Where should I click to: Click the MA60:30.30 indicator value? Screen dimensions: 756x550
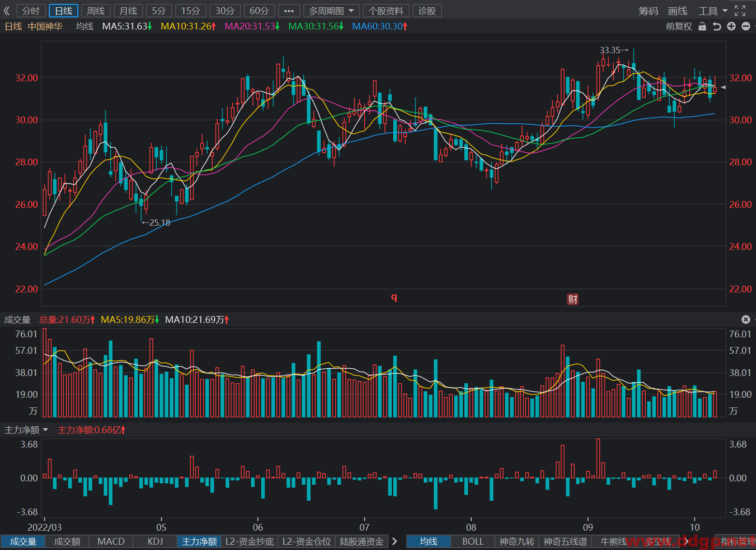(380, 26)
